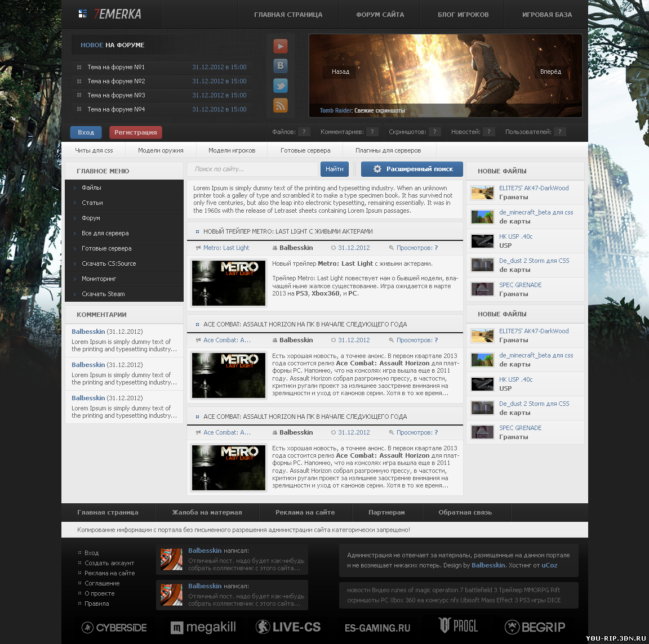Click the Регистрация button
This screenshot has height=644, width=649.
point(136,132)
